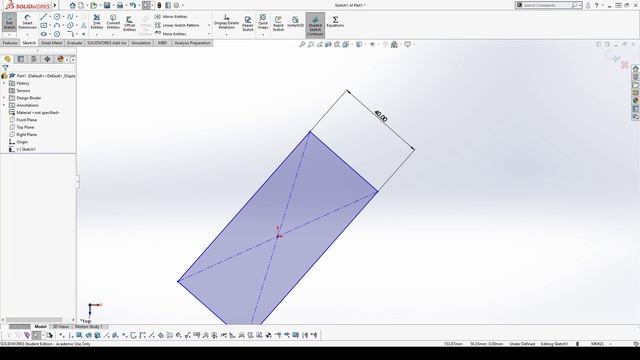Open the Analysis Preparation tab
Screen dimensions: 640x360
click(x=192, y=43)
